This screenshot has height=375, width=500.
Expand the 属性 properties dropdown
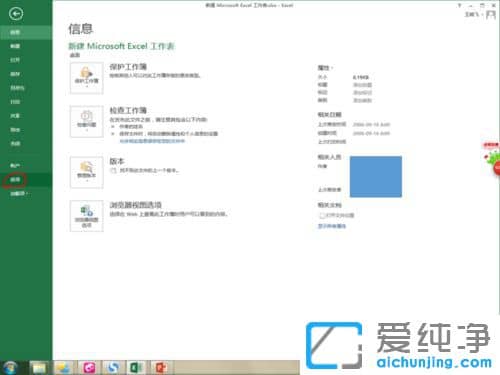325,68
